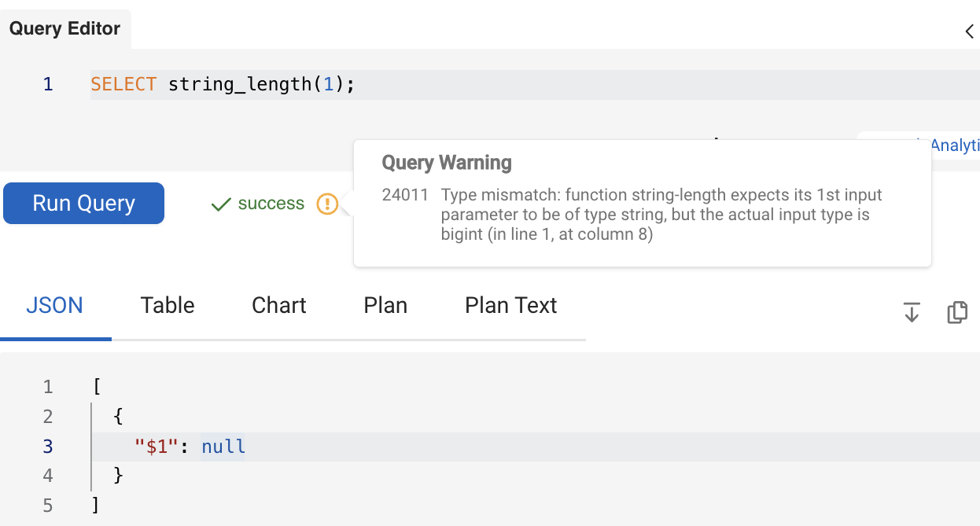
Task: Copy query results to clipboard
Action: coord(957,312)
